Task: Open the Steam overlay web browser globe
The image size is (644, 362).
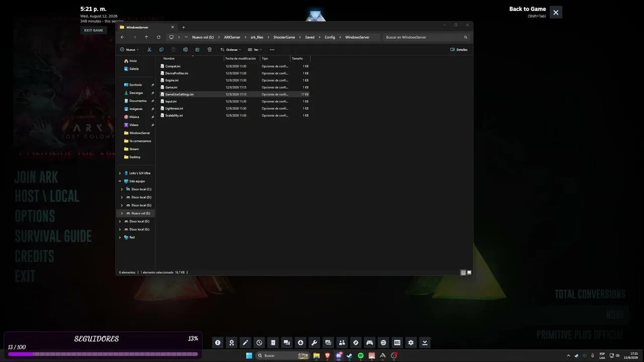Action: (383, 343)
